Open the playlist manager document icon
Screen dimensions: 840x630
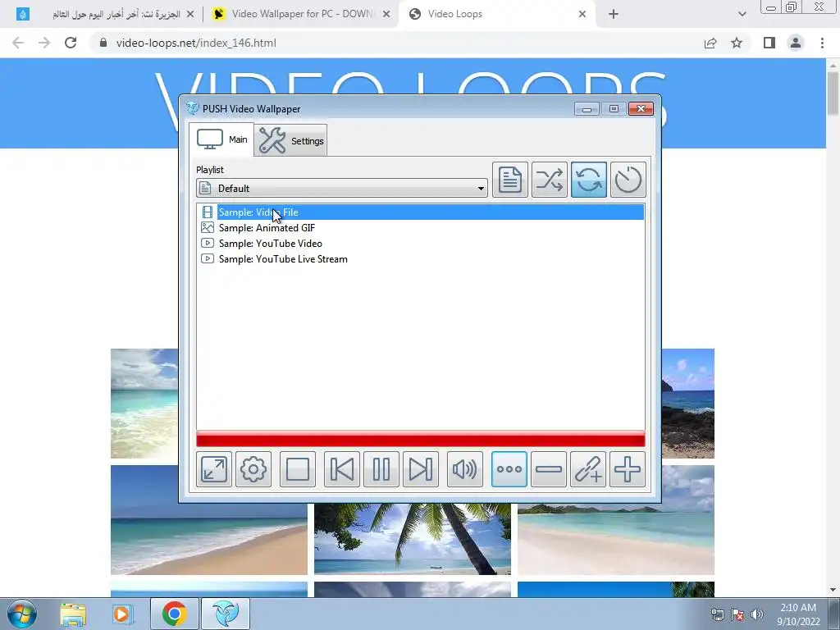pyautogui.click(x=509, y=180)
